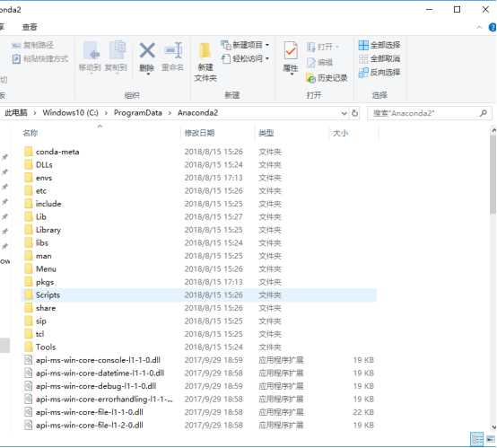Select the conda-meta folder
The height and width of the screenshot is (448, 497).
[199, 152]
